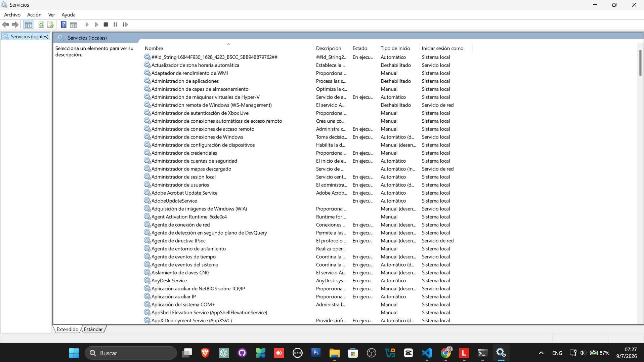The width and height of the screenshot is (644, 362).
Task: Open the Help icon in the toolbar
Action: 63,25
